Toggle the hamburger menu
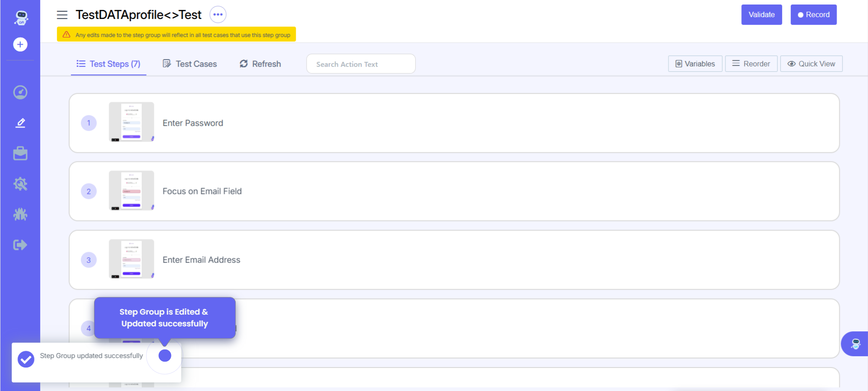 (62, 15)
